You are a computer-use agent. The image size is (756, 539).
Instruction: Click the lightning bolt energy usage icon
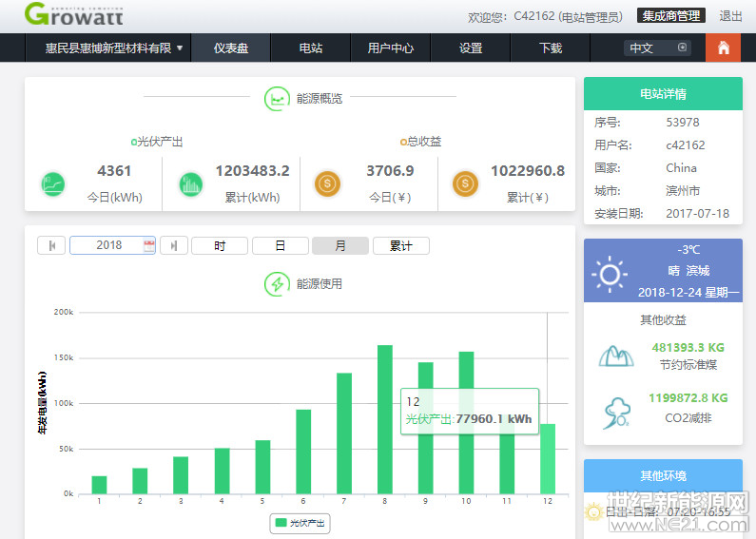pos(277,283)
